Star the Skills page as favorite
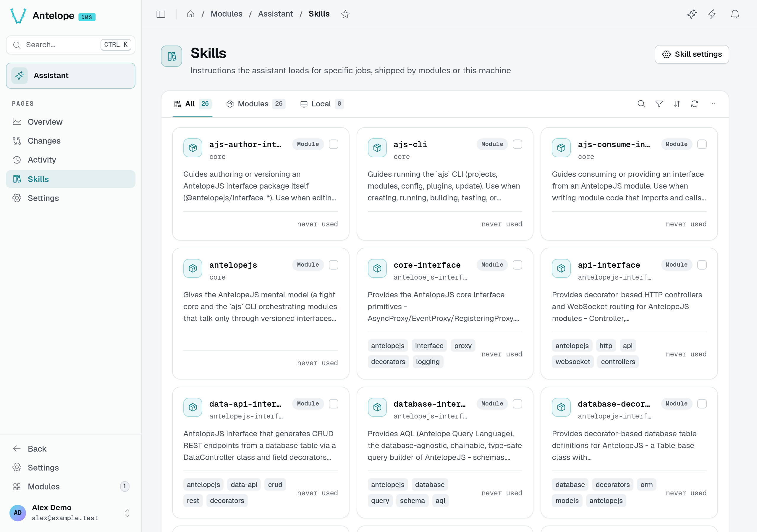This screenshot has width=757, height=532. 345,14
